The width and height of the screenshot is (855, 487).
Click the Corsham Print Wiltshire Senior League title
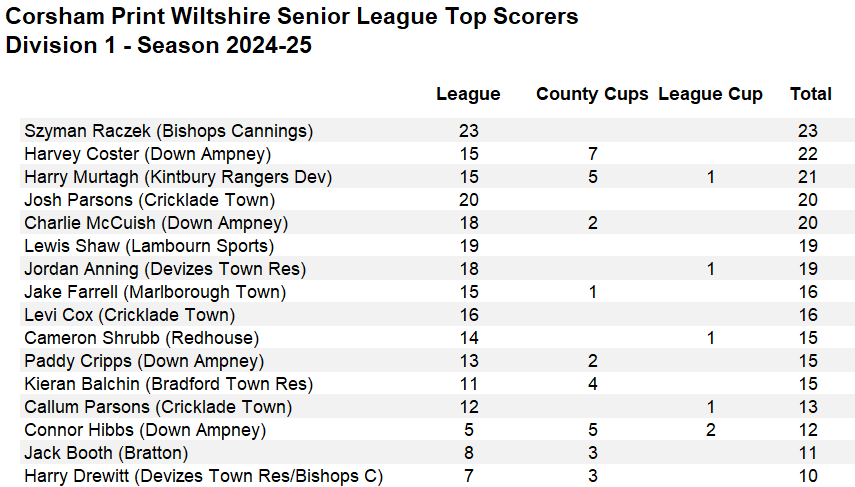click(x=292, y=17)
